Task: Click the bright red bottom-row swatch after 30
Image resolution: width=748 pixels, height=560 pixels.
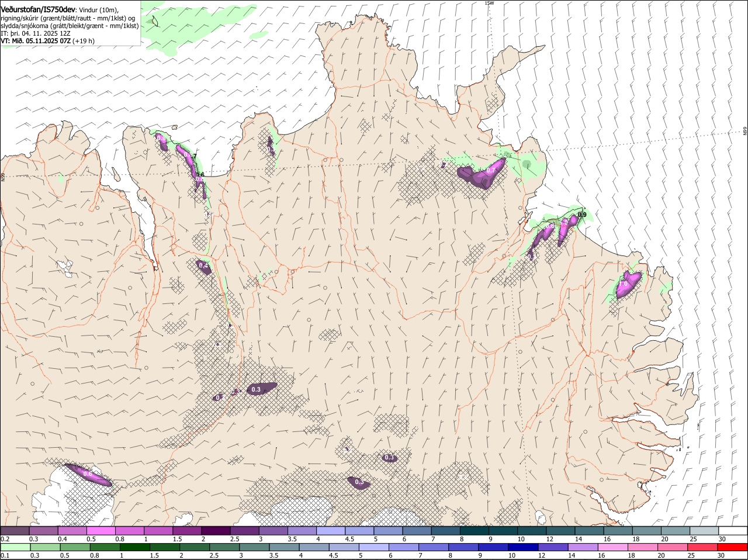Action: coord(733,548)
